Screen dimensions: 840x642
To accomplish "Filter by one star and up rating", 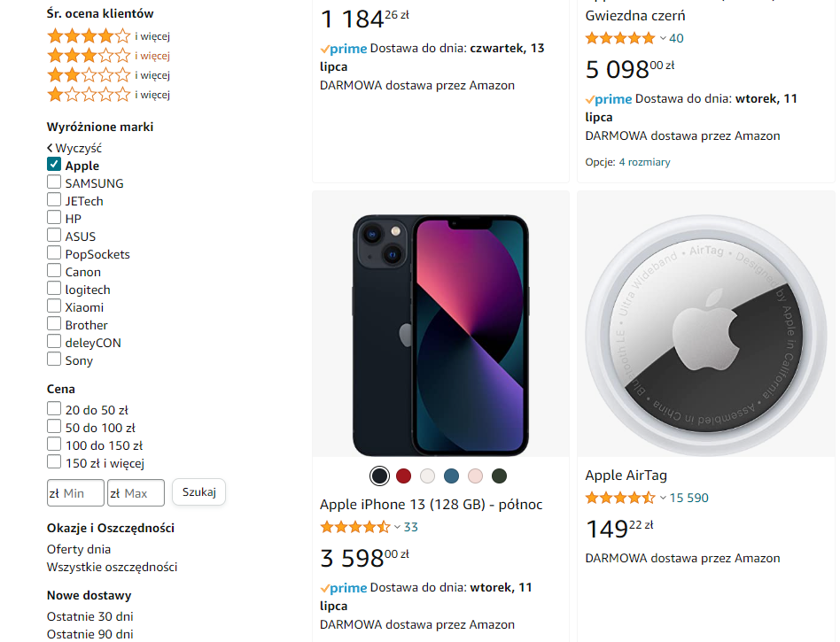I will click(x=89, y=95).
